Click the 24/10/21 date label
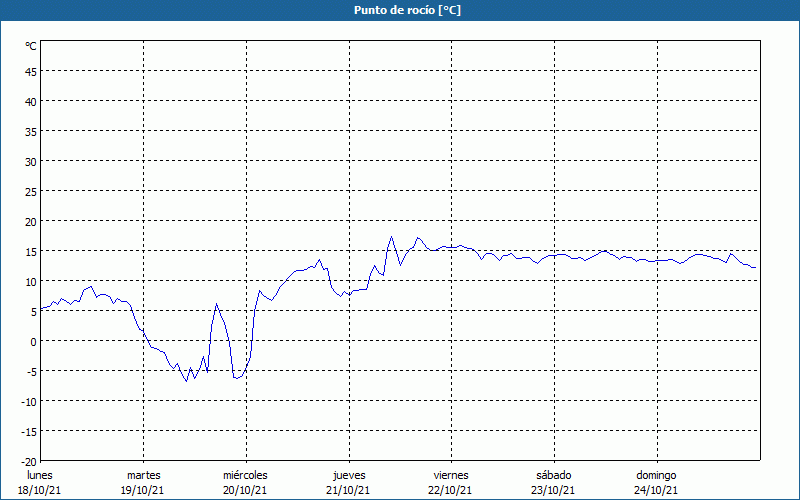 tap(656, 490)
